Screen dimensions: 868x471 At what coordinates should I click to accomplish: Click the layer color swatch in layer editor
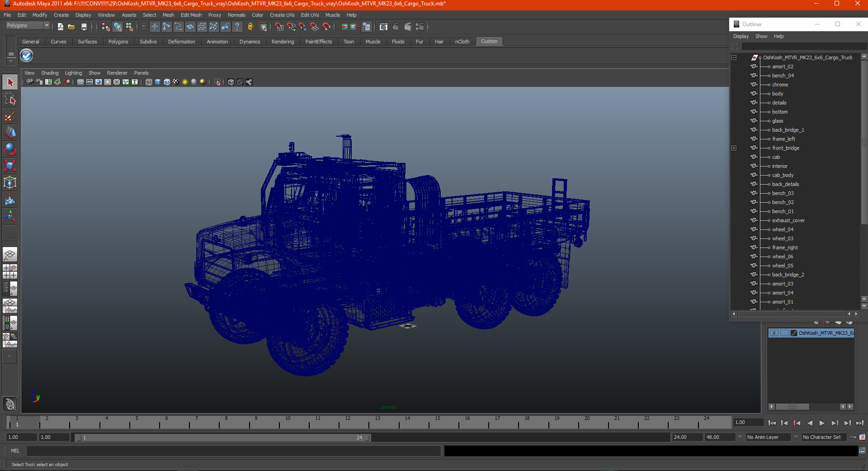[794, 333]
